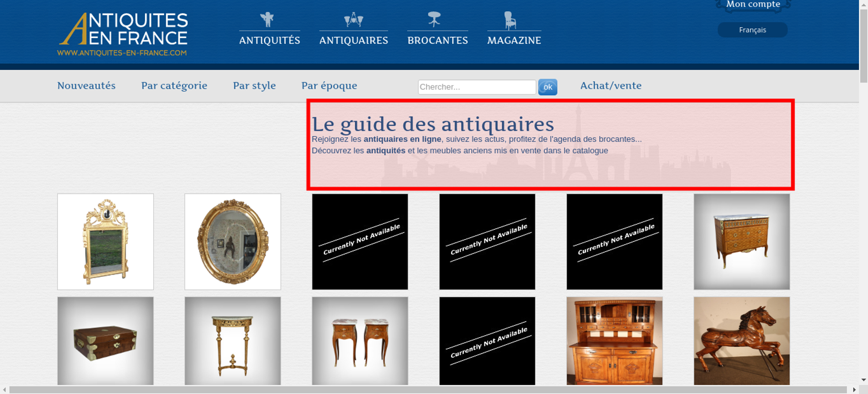Click the Antiquités en France logo
Image resolution: width=868 pixels, height=394 pixels.
click(123, 34)
